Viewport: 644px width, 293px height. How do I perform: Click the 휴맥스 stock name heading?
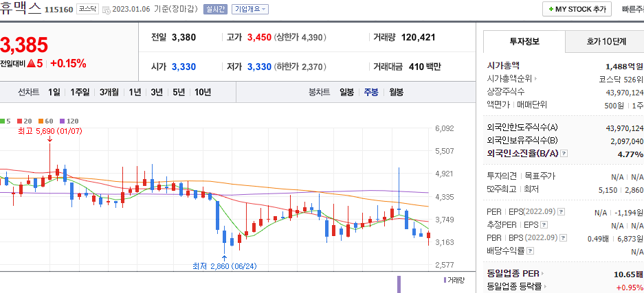(x=21, y=9)
